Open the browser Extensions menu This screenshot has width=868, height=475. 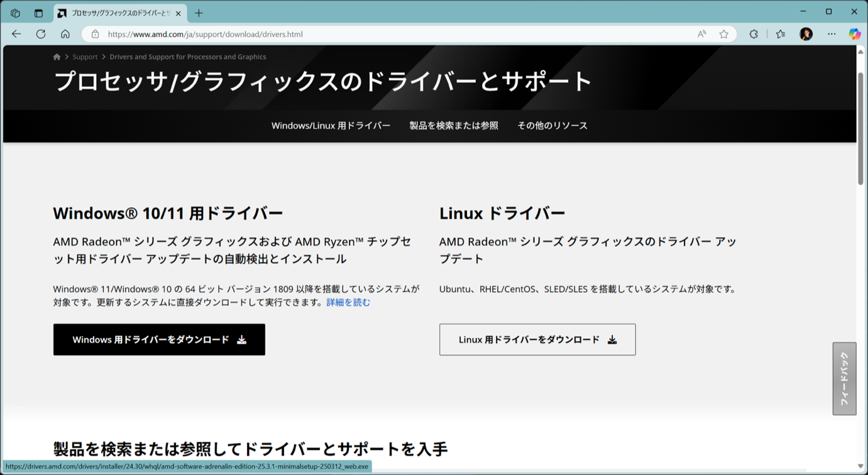pos(754,34)
